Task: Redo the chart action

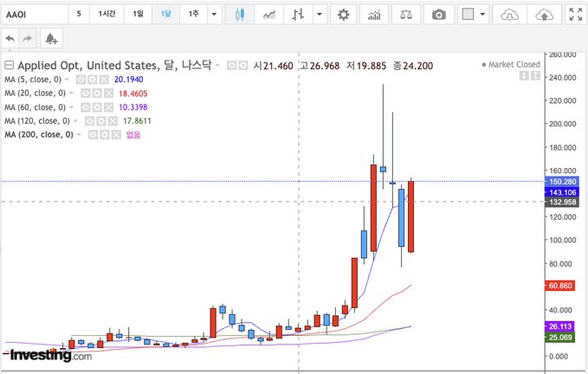Action: coord(28,38)
